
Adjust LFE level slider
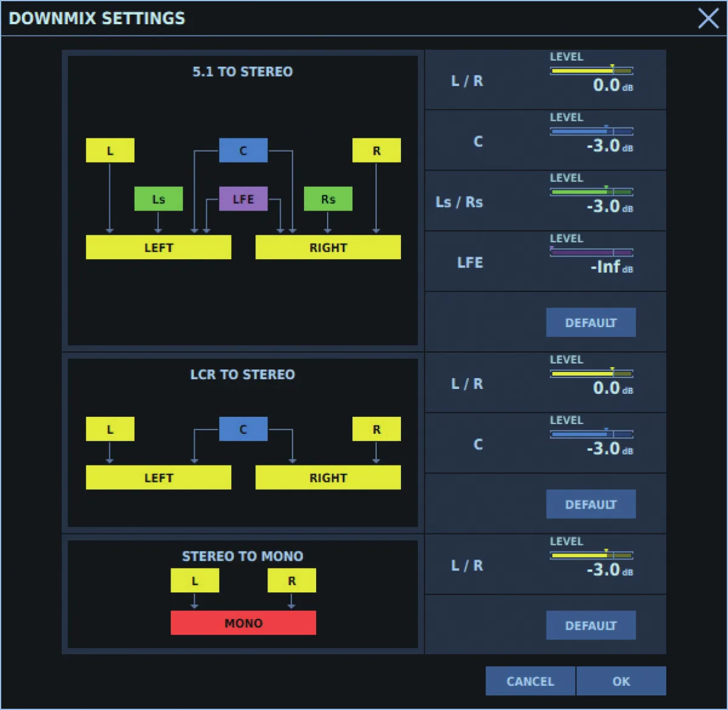(x=591, y=252)
